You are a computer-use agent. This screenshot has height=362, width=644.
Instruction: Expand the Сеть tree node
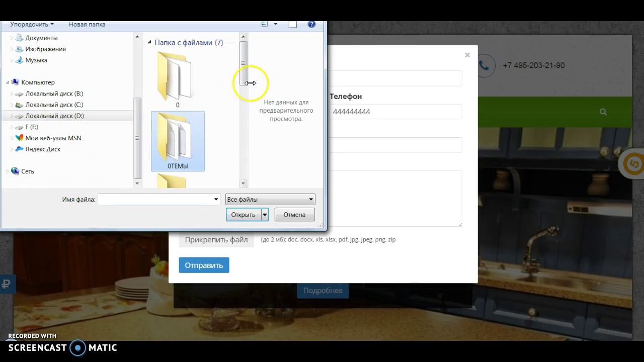pos(8,171)
